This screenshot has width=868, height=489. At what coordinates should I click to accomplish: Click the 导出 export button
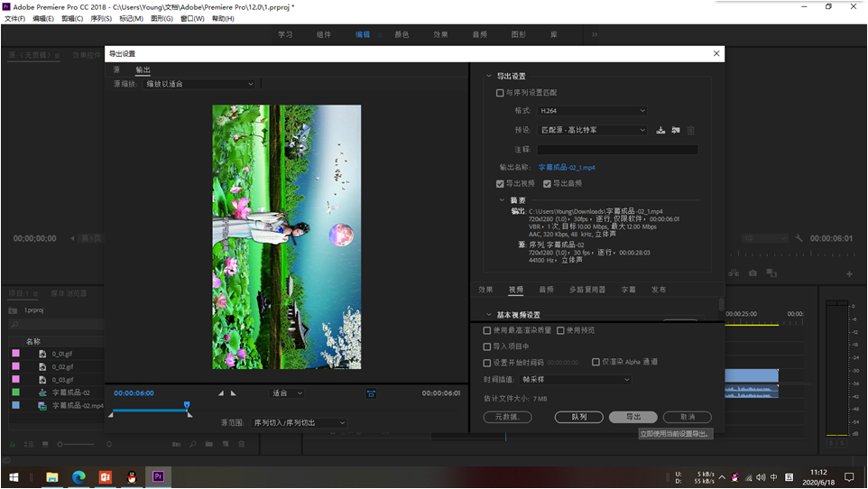pos(633,417)
